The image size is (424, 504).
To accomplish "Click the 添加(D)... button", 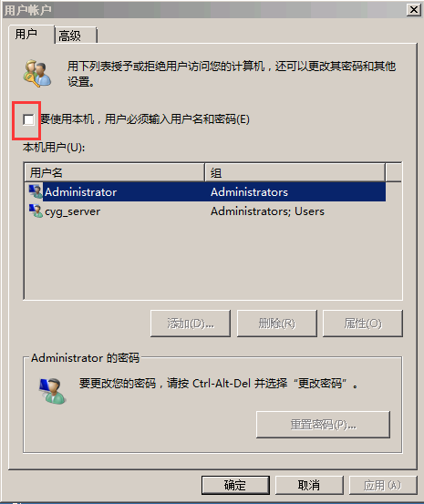I will click(191, 324).
